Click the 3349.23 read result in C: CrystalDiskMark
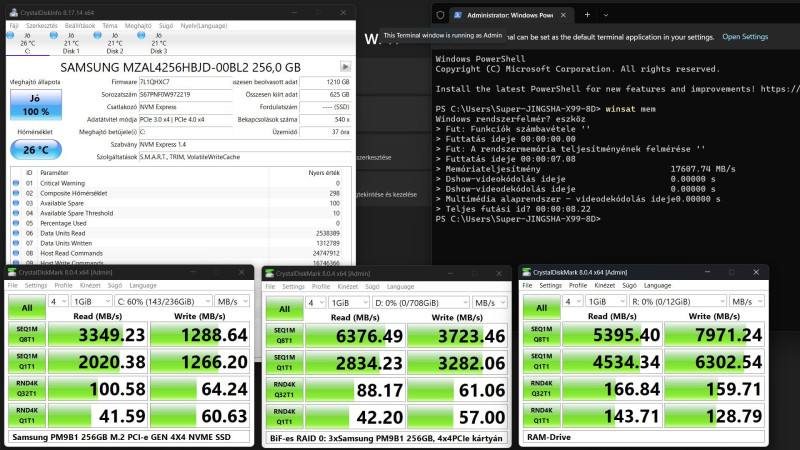 pos(97,335)
